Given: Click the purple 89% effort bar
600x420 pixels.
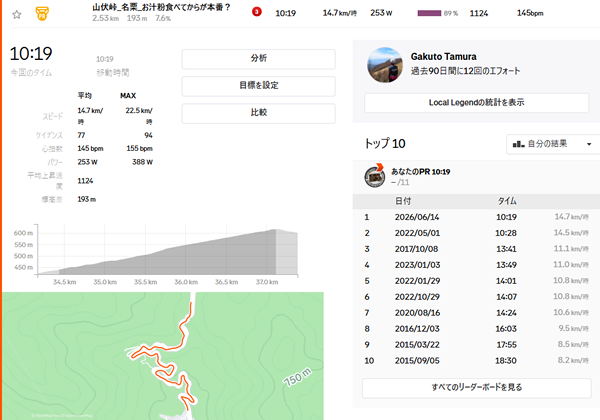Looking at the screenshot, I should point(429,13).
